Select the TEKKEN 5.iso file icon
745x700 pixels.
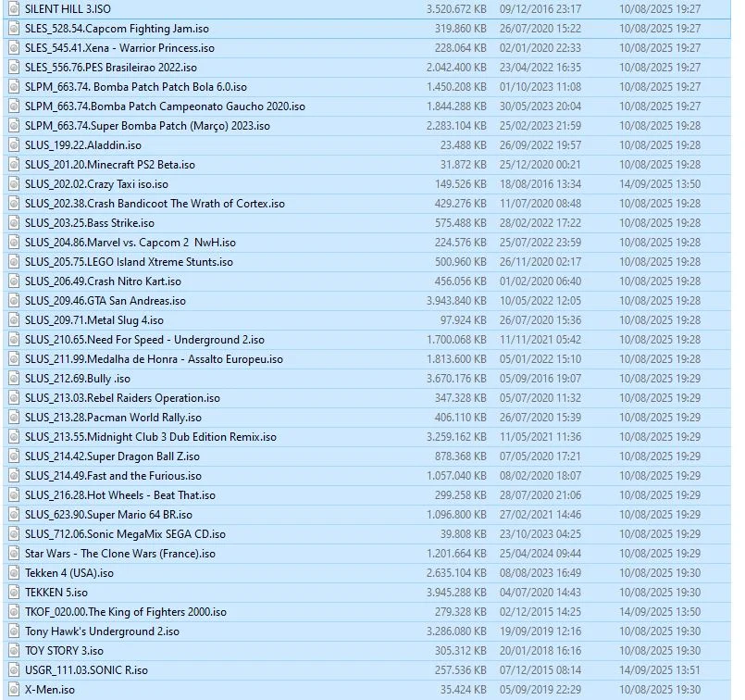tap(13, 592)
